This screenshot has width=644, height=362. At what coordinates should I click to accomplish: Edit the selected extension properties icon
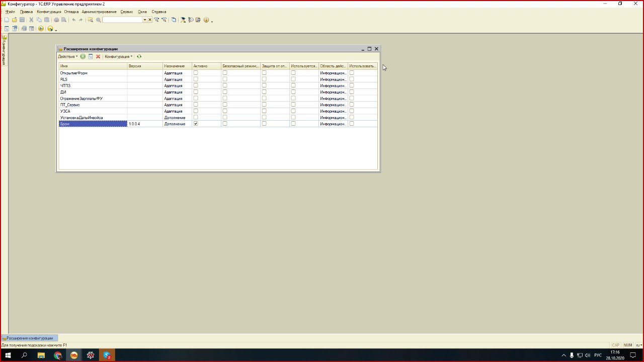pyautogui.click(x=91, y=56)
